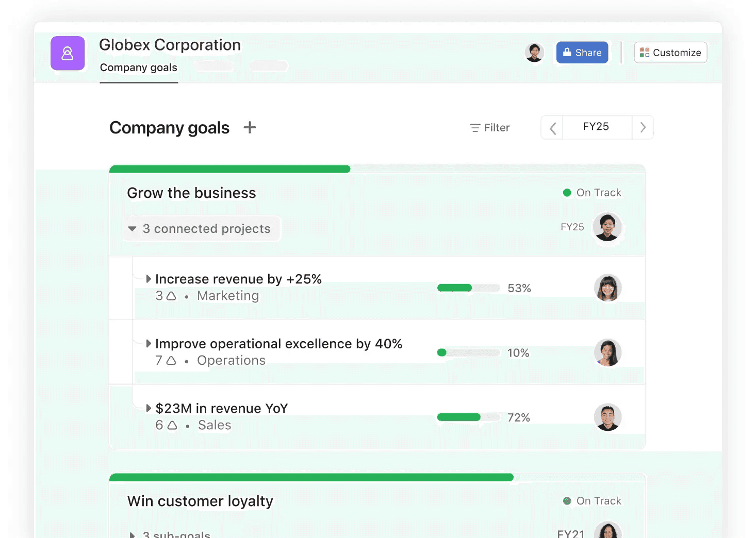Click the 10% percentage text
The height and width of the screenshot is (538, 756).
[518, 353]
